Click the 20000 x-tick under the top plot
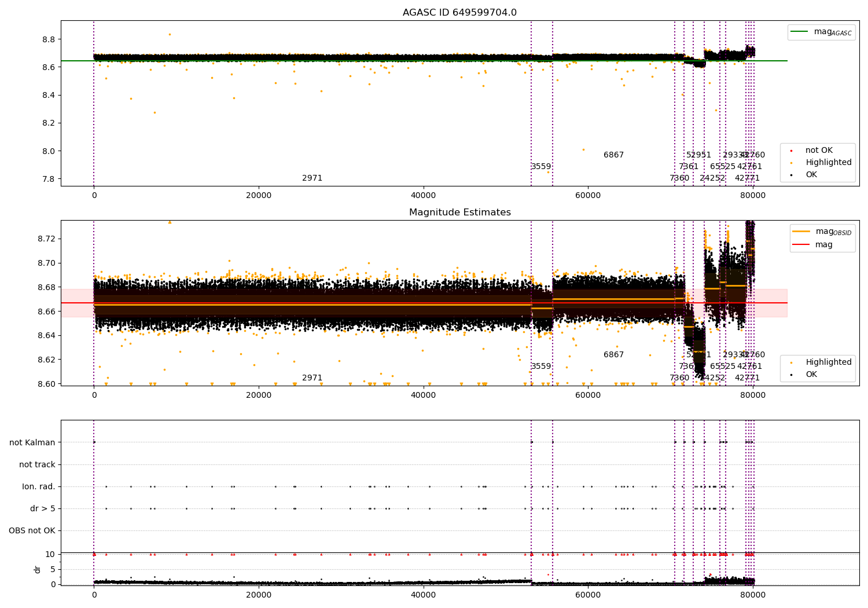The image size is (868, 608). (x=259, y=195)
